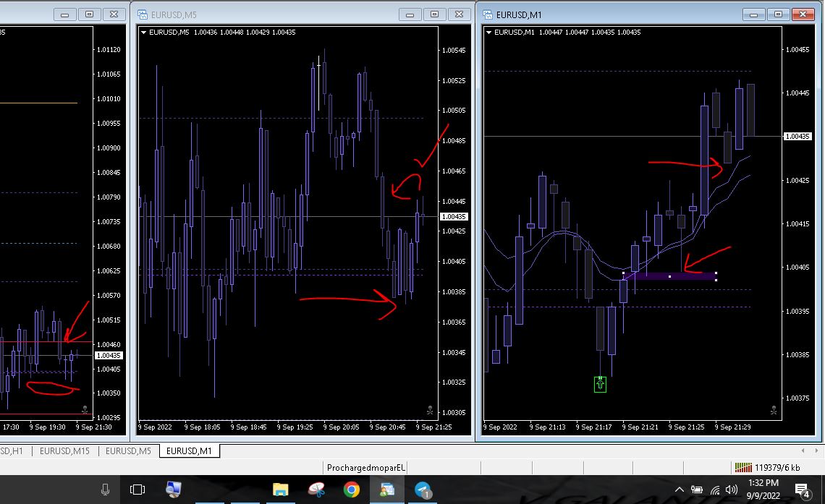Click the EURUSD,M1 chart window icon

pyautogui.click(x=487, y=14)
